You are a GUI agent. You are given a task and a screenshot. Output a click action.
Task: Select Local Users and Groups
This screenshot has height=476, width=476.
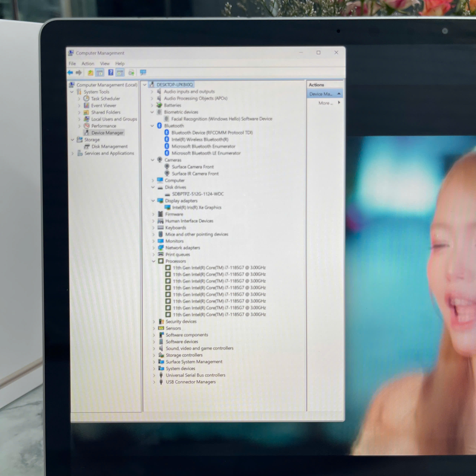[x=114, y=119]
